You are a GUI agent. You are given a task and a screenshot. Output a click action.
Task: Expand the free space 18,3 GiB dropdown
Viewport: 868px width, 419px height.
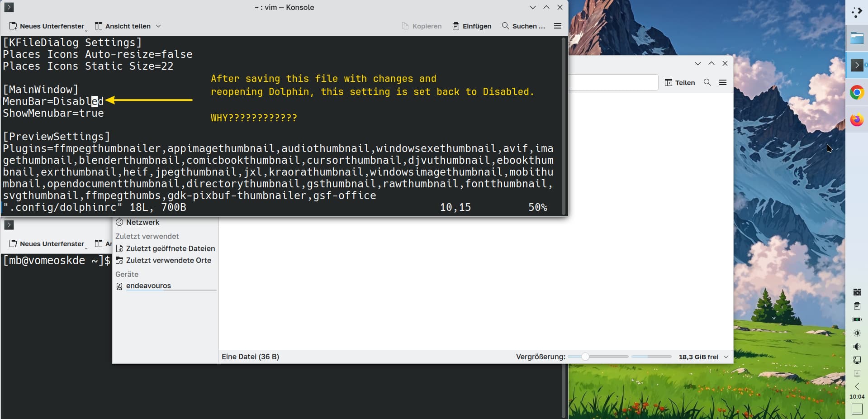coord(726,357)
